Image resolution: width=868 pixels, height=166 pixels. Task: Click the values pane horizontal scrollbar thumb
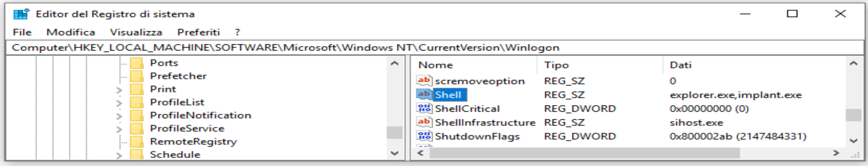pos(584,153)
